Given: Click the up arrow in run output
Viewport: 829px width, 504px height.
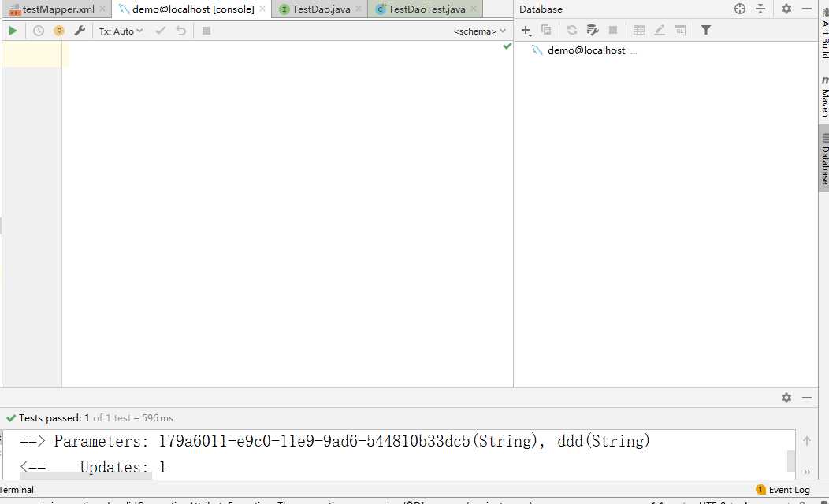Looking at the screenshot, I should click(807, 440).
